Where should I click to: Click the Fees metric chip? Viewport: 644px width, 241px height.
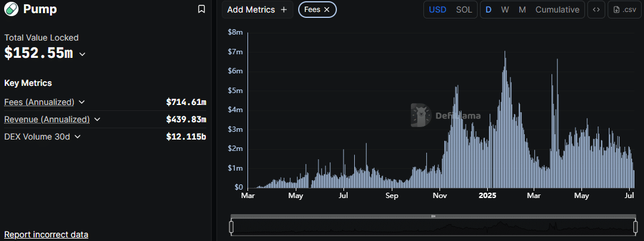(x=317, y=10)
